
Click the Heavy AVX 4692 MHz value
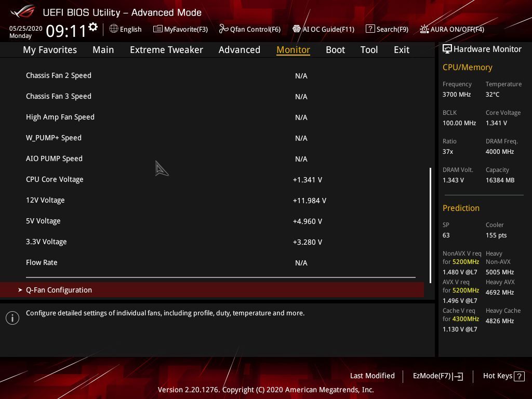[499, 292]
